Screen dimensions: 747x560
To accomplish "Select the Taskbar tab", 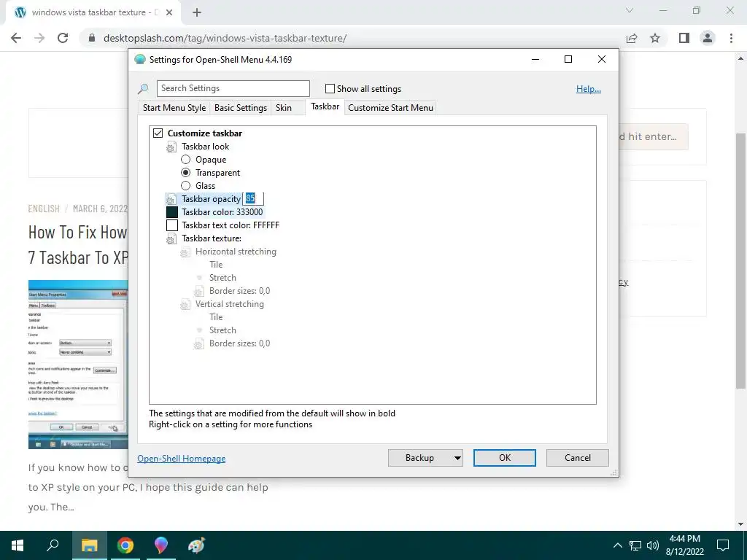I will point(325,106).
